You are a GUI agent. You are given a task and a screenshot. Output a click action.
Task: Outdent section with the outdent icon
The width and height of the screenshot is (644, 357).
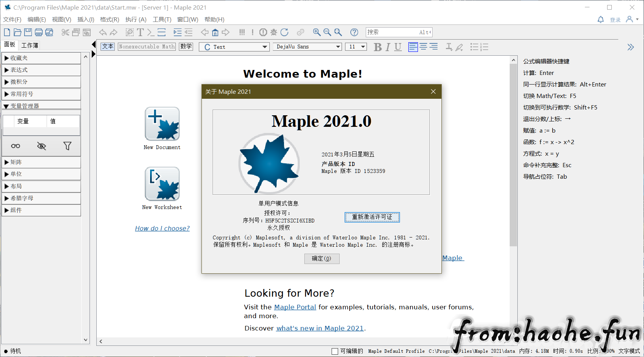(x=188, y=32)
